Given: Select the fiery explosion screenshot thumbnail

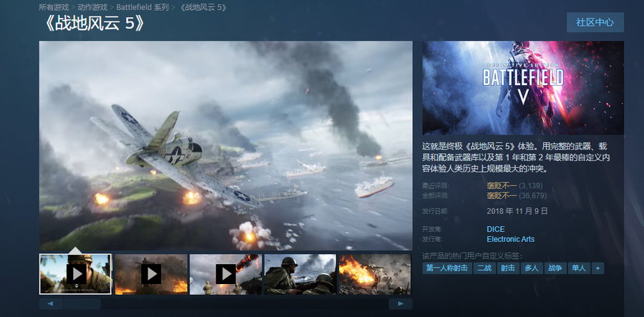Looking at the screenshot, I should (374, 273).
